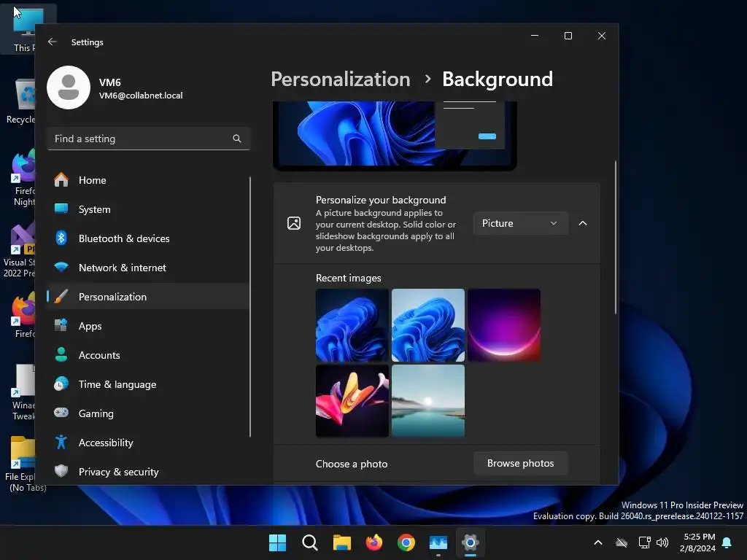
Task: Click the Settings gear on the taskbar
Action: (x=471, y=542)
